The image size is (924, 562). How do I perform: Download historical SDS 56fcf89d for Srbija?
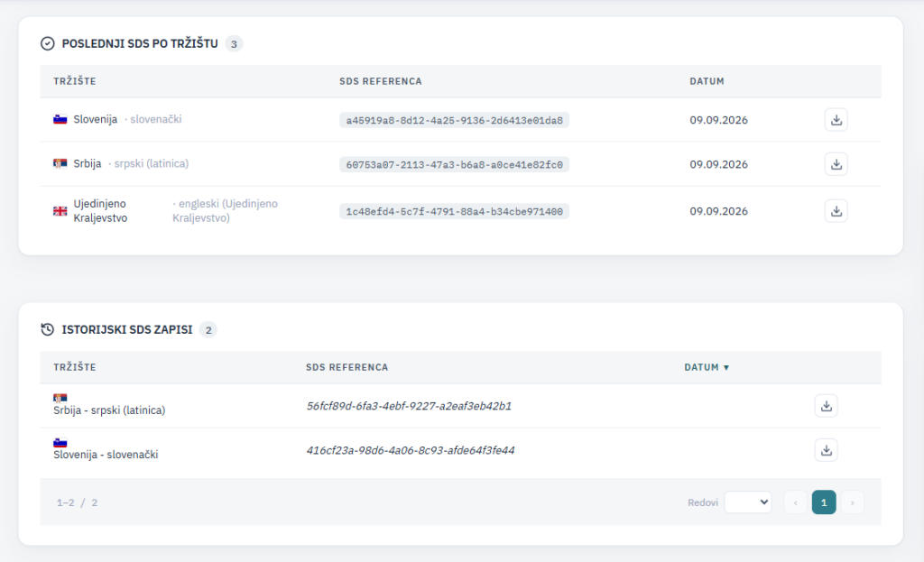pos(827,406)
